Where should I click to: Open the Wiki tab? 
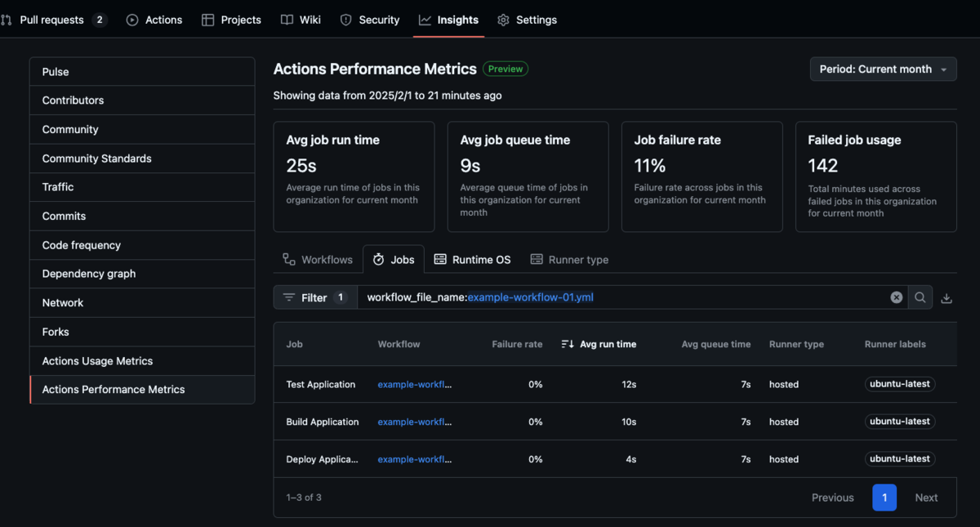(301, 20)
